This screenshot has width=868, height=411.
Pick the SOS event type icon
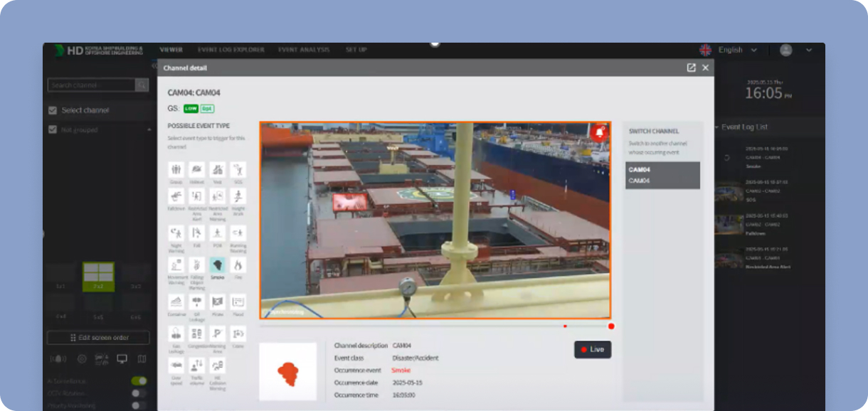point(238,170)
